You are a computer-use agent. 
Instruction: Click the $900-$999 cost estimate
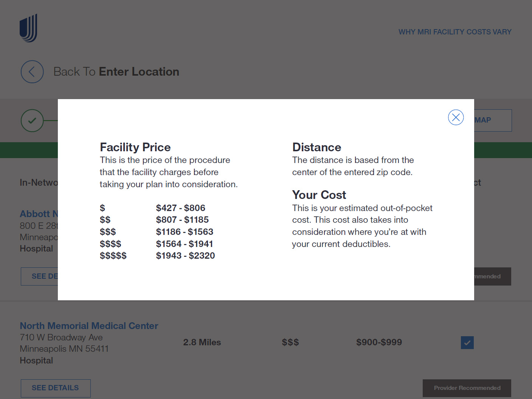point(379,342)
